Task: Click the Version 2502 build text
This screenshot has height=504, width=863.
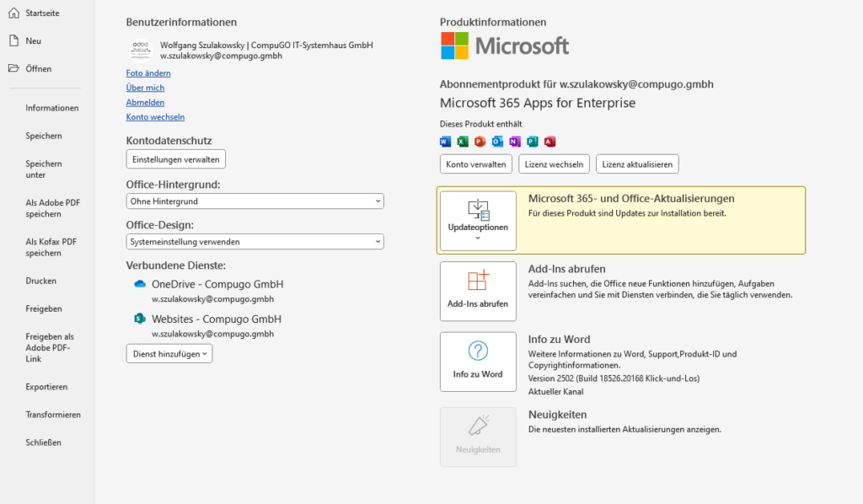Action: (614, 378)
